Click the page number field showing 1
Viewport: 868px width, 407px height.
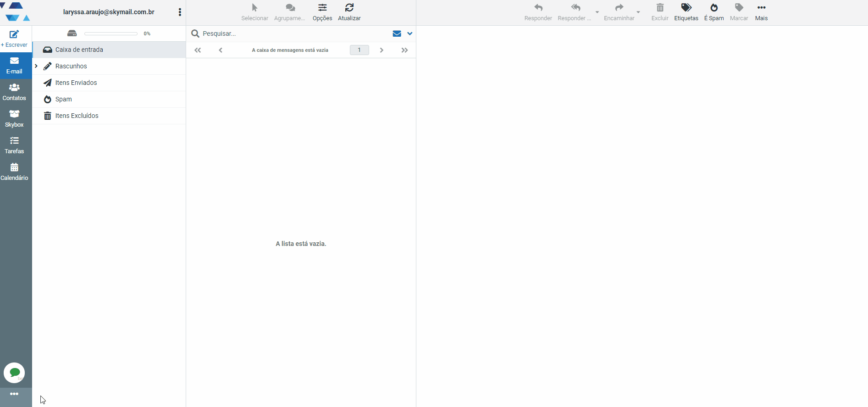(x=359, y=50)
